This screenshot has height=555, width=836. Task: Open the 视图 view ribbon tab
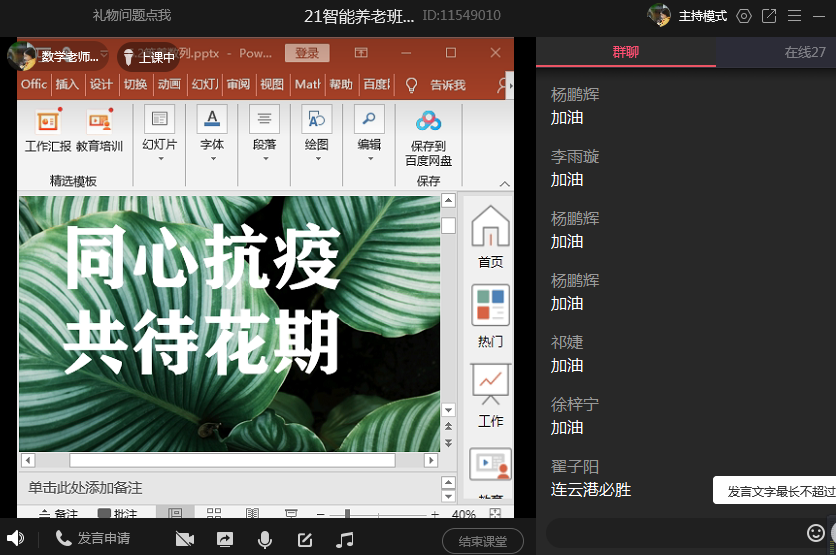click(272, 84)
